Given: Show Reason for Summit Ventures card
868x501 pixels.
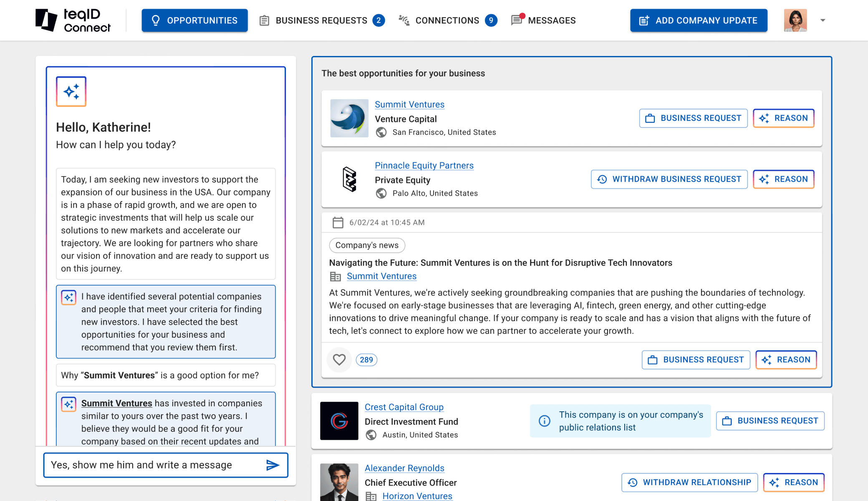Looking at the screenshot, I should 784,118.
